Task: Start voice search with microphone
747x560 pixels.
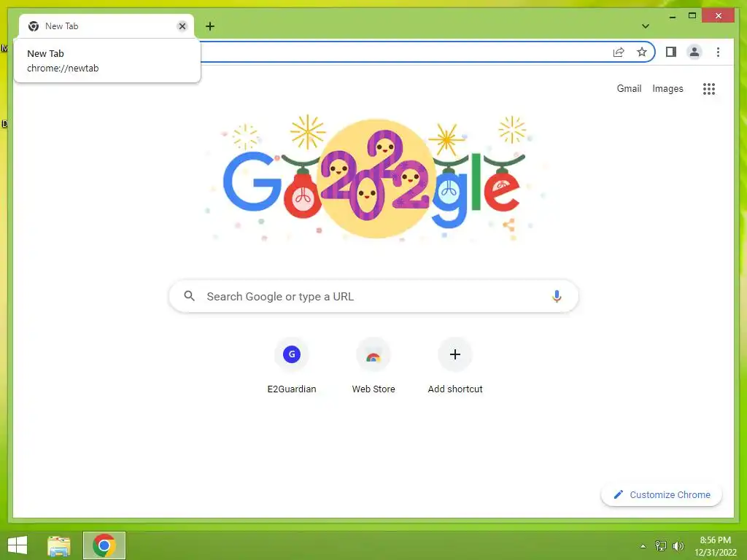Action: pyautogui.click(x=557, y=296)
